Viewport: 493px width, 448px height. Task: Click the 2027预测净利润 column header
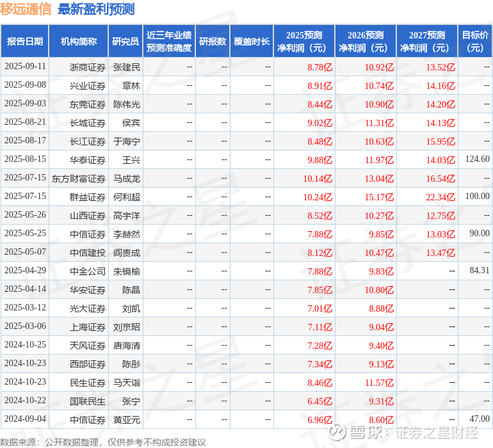[x=427, y=41]
